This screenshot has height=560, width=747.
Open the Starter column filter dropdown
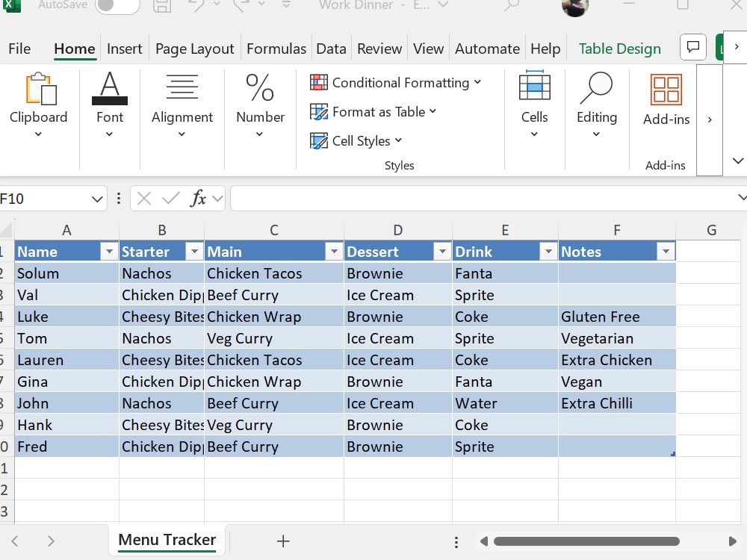point(194,251)
